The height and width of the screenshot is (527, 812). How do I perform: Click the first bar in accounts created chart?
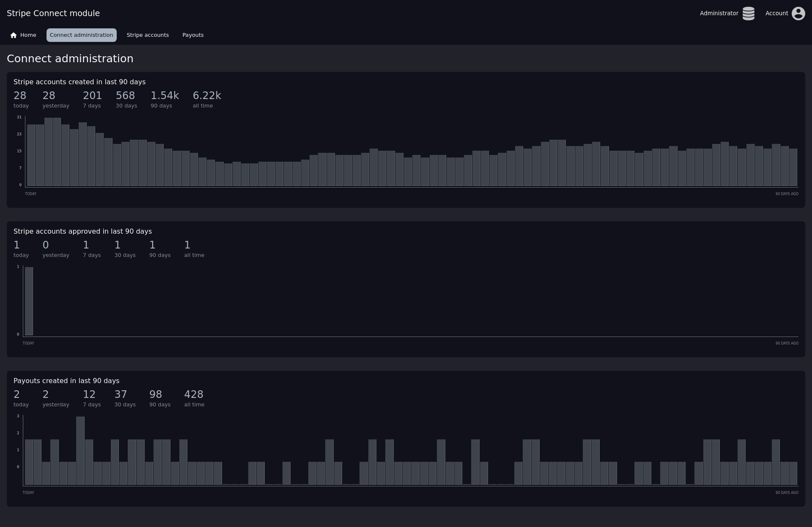point(31,155)
